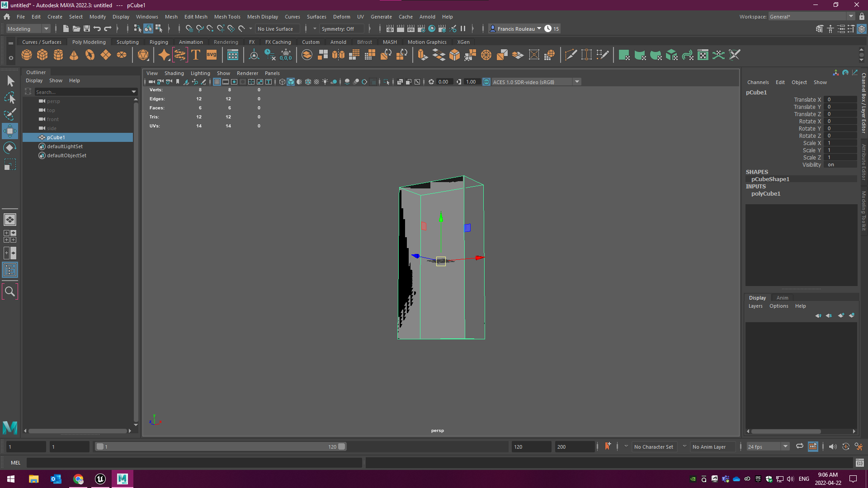Select the Lasso tool in toolbox
This screenshot has width=868, height=488.
pyautogui.click(x=10, y=98)
